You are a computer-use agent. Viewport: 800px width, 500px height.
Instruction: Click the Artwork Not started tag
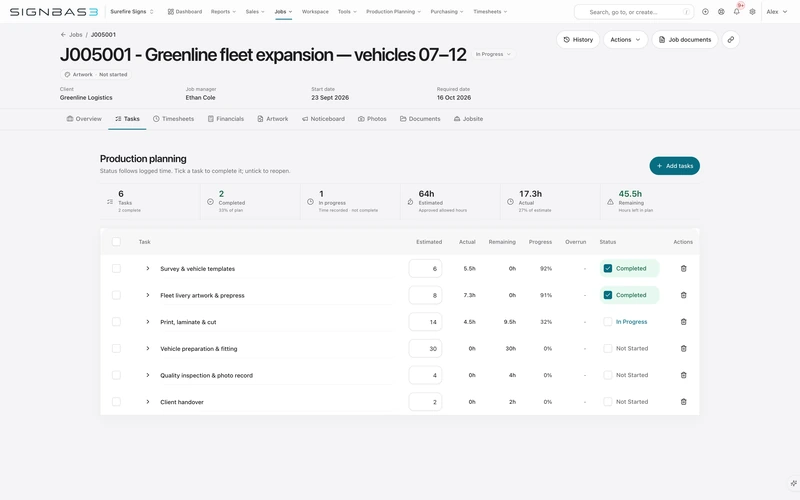click(96, 74)
